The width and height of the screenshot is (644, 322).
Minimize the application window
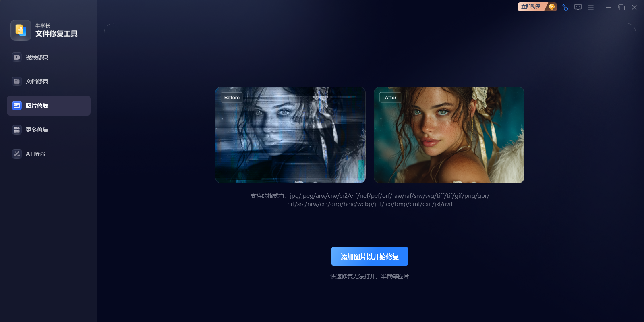[609, 7]
